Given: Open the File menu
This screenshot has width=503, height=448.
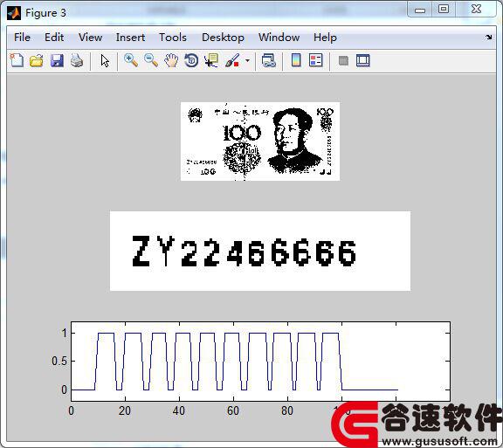Looking at the screenshot, I should (22, 38).
